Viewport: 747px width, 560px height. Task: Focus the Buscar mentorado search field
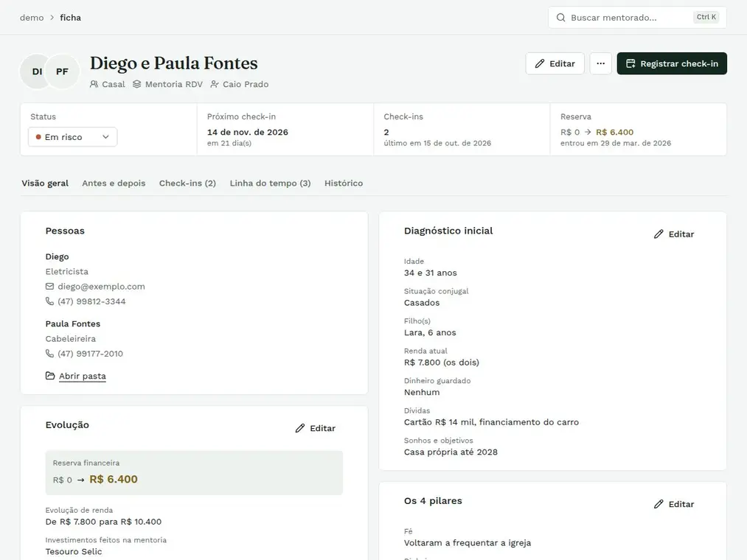click(x=637, y=18)
